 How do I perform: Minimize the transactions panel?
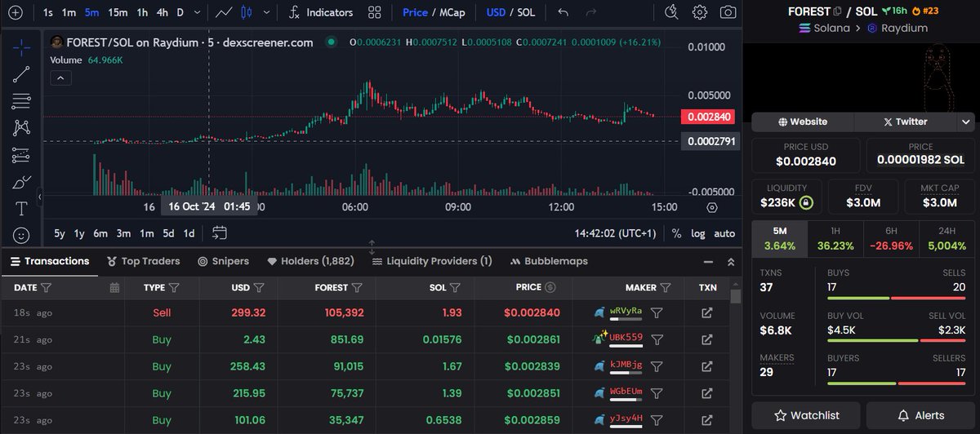point(707,262)
